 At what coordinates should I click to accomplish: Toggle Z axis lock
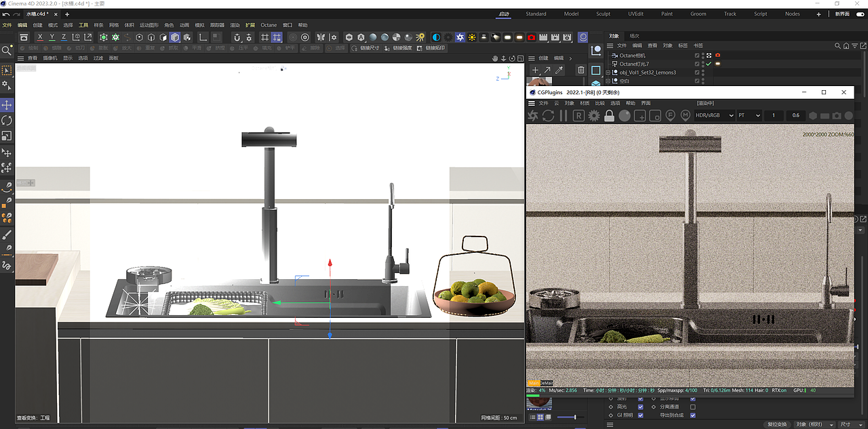click(64, 37)
